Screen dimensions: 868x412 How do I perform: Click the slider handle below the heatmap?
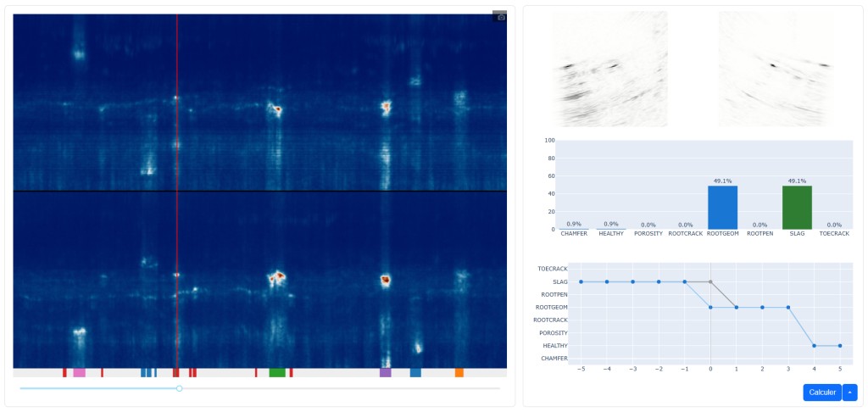(179, 388)
